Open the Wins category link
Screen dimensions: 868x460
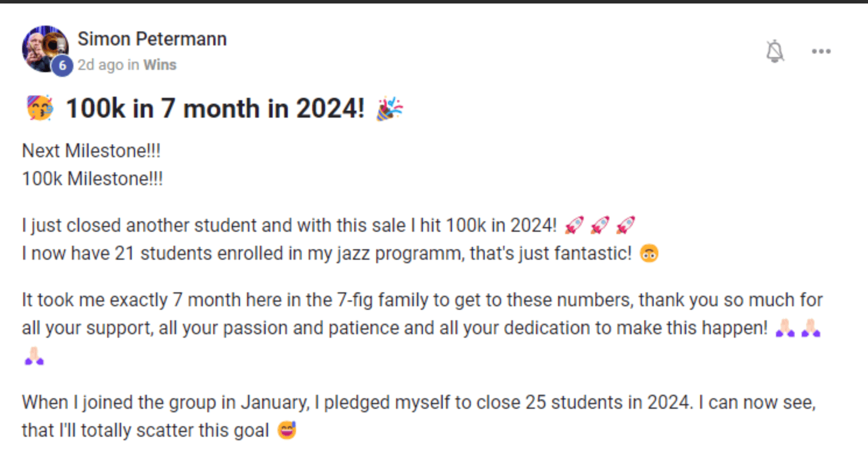coord(160,65)
